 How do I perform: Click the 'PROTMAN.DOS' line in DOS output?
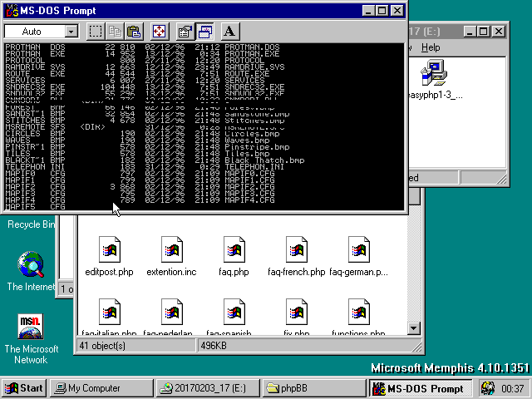(142, 47)
